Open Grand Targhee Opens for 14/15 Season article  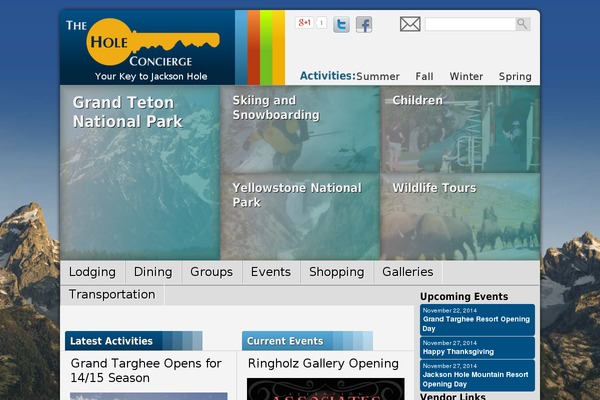click(146, 371)
